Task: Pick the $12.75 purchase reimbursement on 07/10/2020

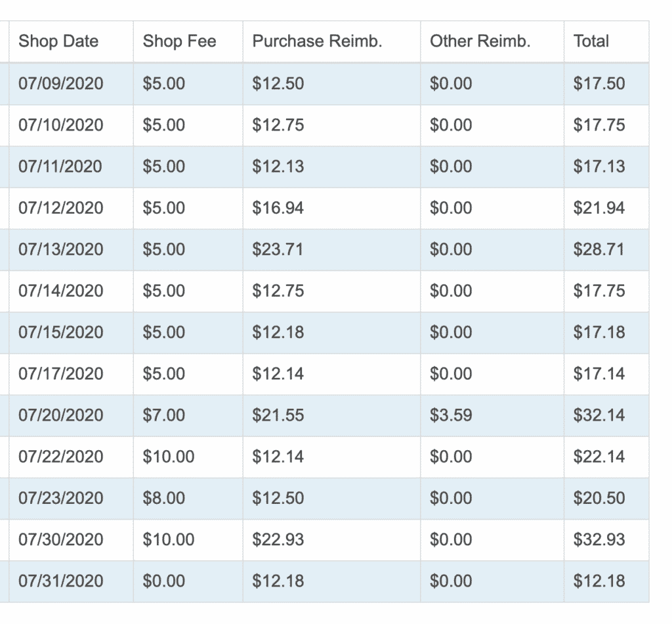Action: click(x=278, y=125)
